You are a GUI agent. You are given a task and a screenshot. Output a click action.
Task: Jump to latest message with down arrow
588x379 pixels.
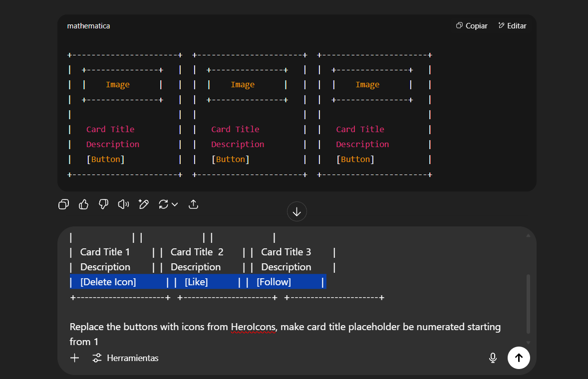pyautogui.click(x=296, y=211)
